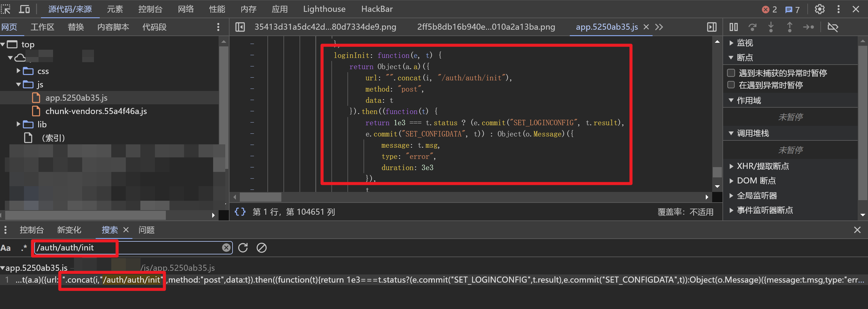
Task: Toggle pretty print braces icon
Action: pos(240,212)
